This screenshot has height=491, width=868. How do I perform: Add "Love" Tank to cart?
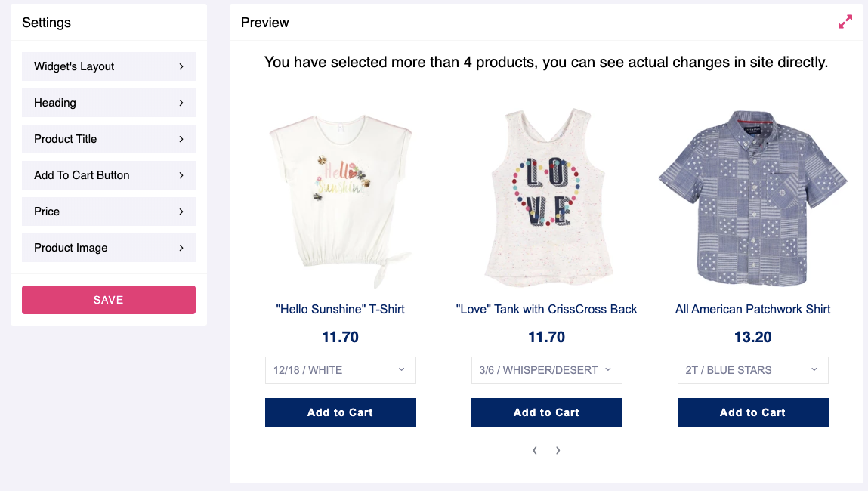point(546,412)
